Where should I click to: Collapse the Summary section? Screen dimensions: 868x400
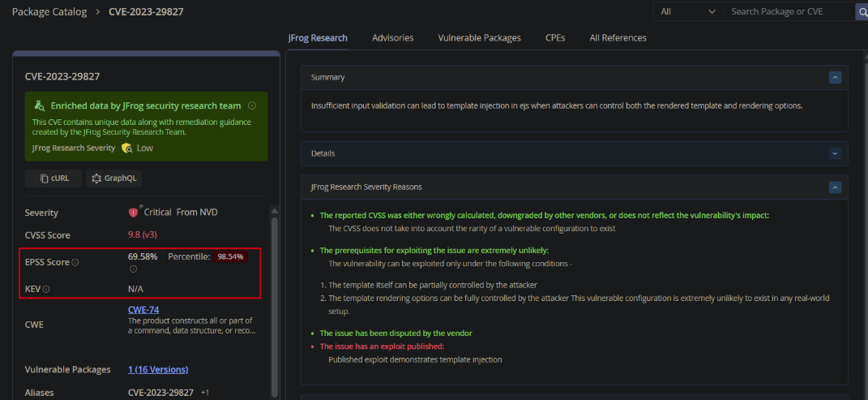pos(836,77)
